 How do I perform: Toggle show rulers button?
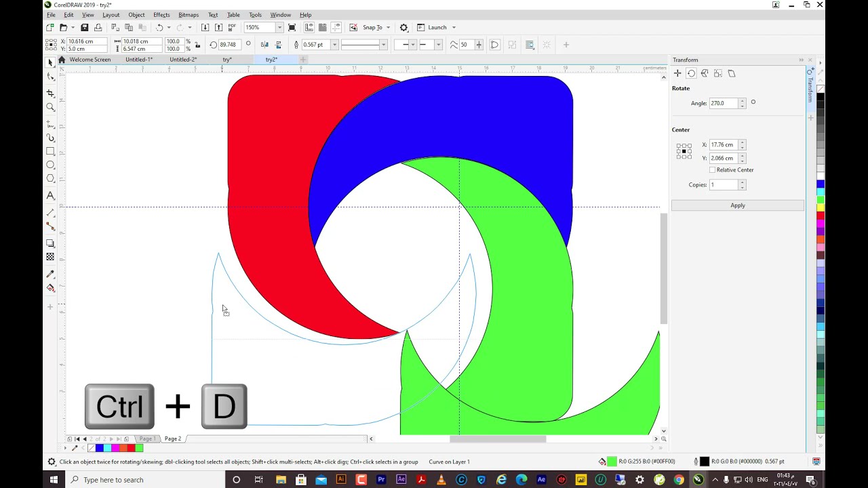(309, 27)
